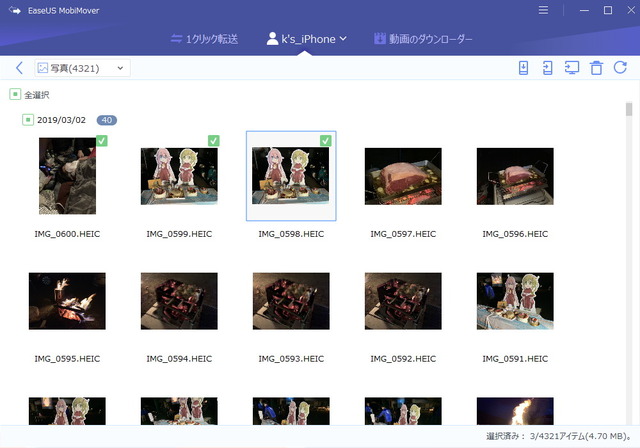The height and width of the screenshot is (448, 640).
Task: Open the 写真(4321) category dropdown
Action: tap(82, 68)
